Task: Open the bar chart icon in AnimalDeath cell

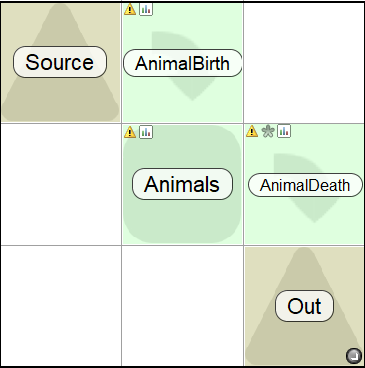Action: click(x=284, y=131)
